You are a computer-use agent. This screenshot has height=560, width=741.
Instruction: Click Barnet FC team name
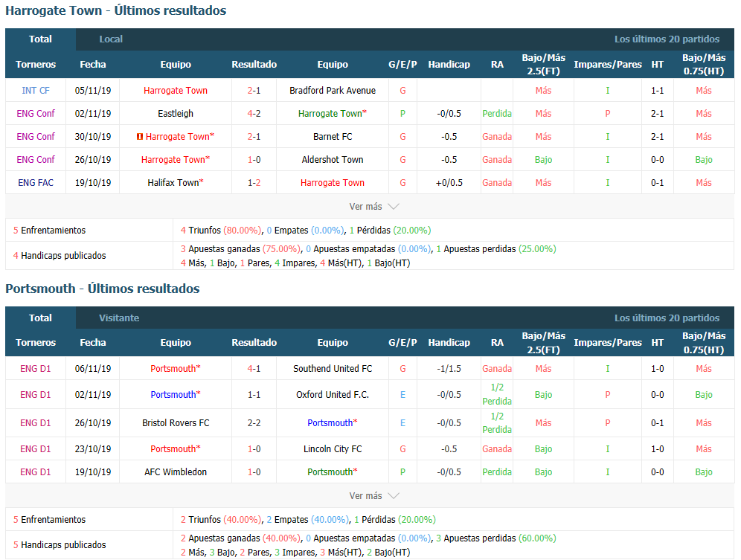coord(333,137)
